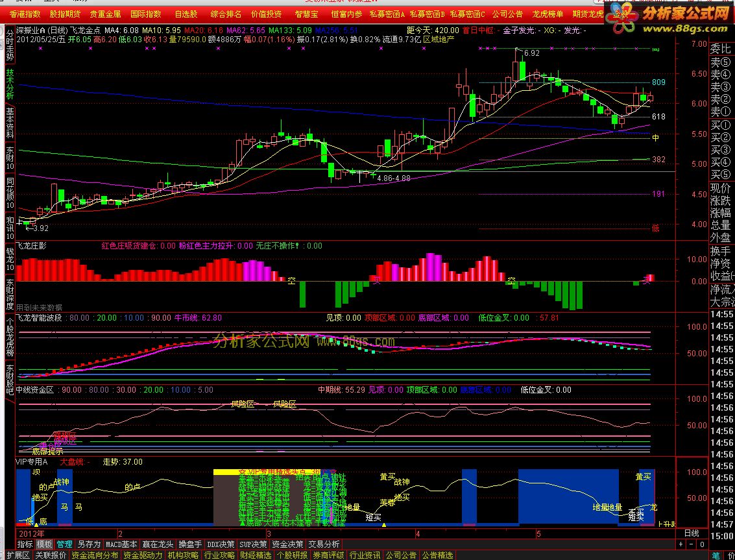The image size is (735, 560).
Task: Switch to 基本资料 side tab
Action: [10, 123]
